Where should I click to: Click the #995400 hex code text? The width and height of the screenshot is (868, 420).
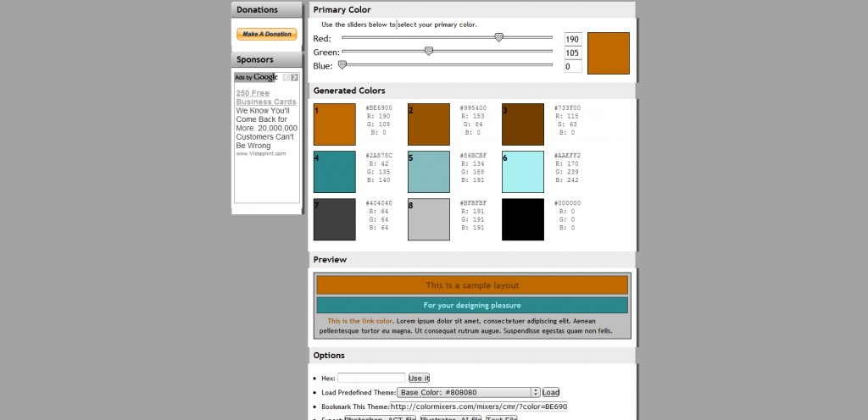pos(473,108)
